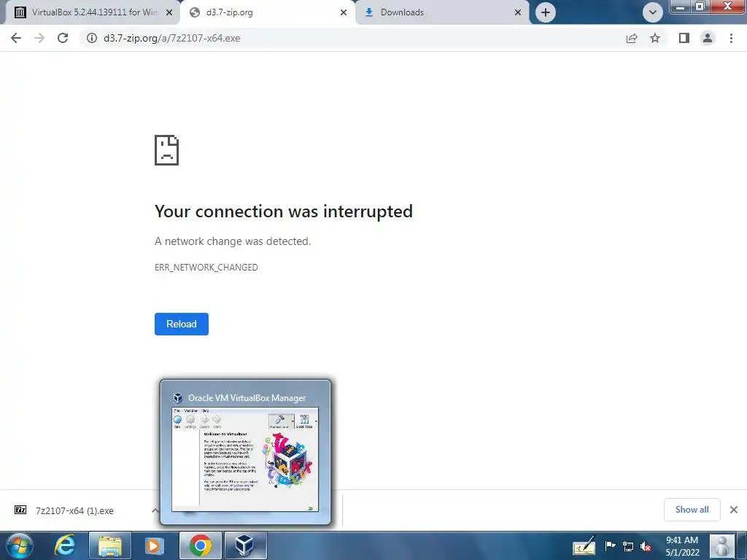This screenshot has height=560, width=747.
Task: Click the blue Reload button
Action: click(182, 324)
